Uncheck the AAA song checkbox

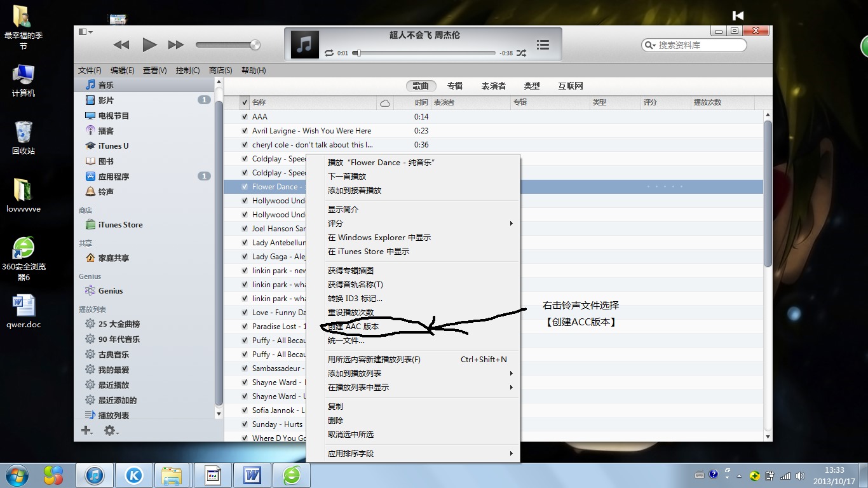tap(245, 117)
